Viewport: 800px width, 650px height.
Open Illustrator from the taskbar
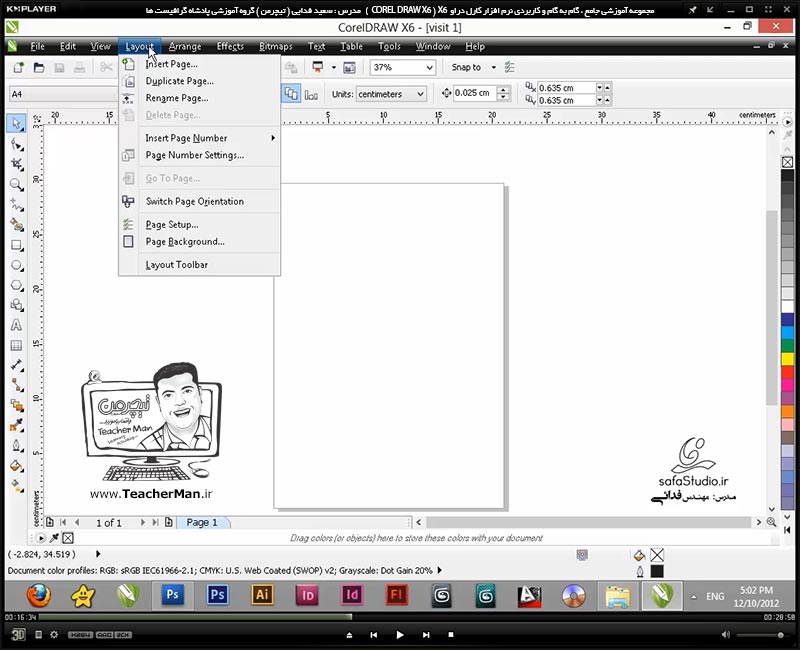pyautogui.click(x=262, y=595)
